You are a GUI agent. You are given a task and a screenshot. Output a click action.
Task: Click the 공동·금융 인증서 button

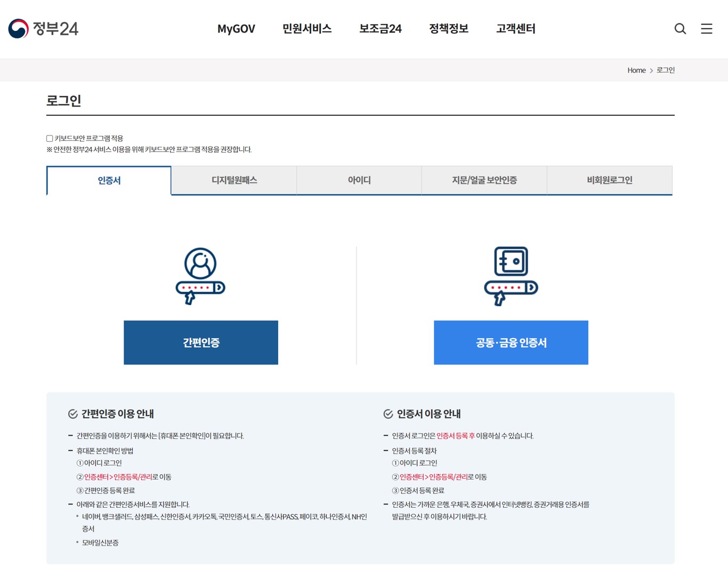point(511,342)
